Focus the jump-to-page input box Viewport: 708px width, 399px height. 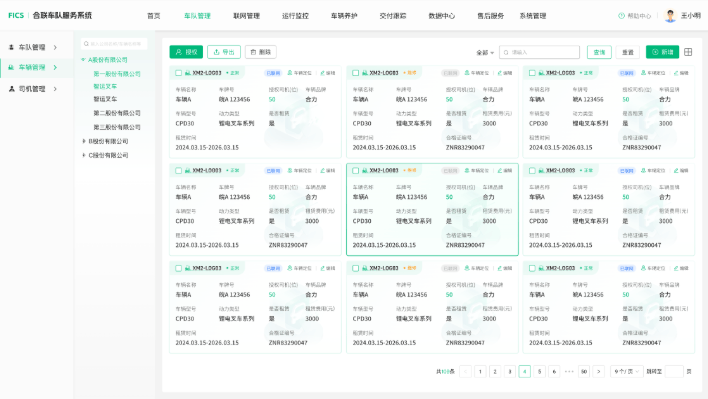674,371
